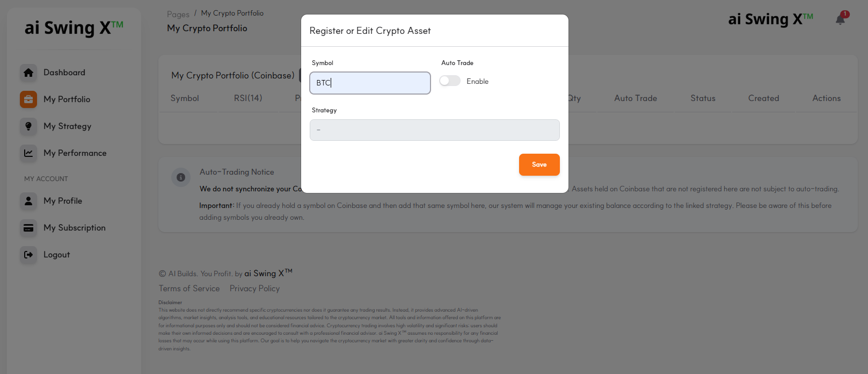Enable the Auto Trade toggle switch
The height and width of the screenshot is (374, 868).
tap(450, 81)
